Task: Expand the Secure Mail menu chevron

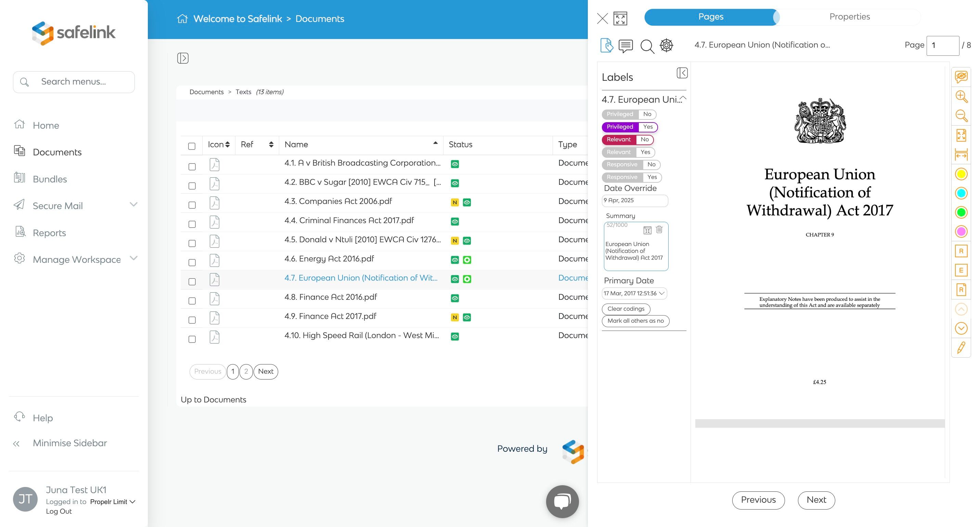Action: click(x=133, y=205)
